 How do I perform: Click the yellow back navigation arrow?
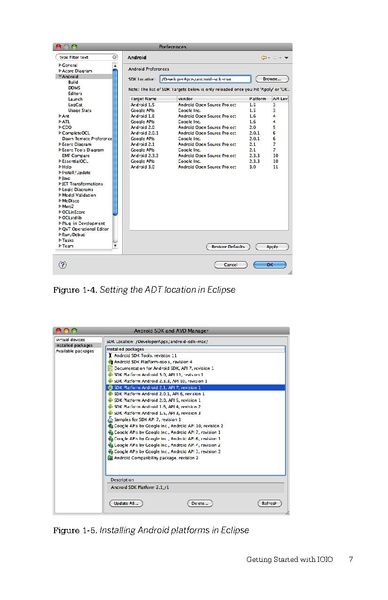264,58
